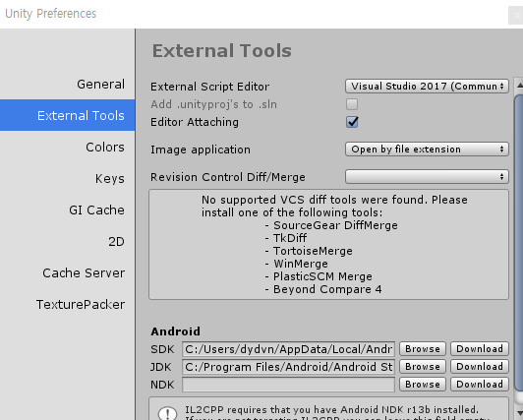This screenshot has height=420, width=523.
Task: Toggle Add .unityproj's to .sln checkbox
Action: pyautogui.click(x=352, y=104)
